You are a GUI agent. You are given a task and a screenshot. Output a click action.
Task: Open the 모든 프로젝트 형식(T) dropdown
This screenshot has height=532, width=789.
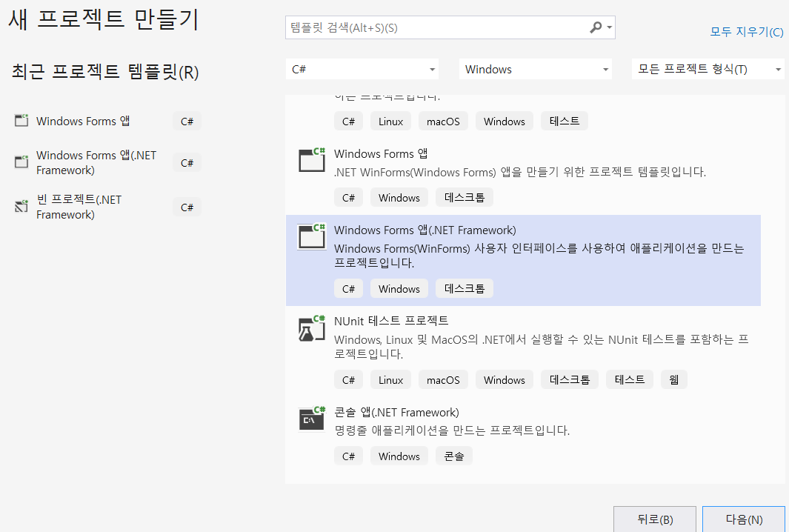pyautogui.click(x=708, y=69)
